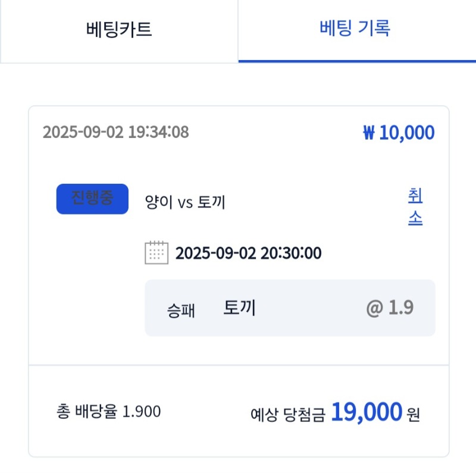Click the 승패 bet type label
This screenshot has width=476, height=473.
tap(181, 311)
